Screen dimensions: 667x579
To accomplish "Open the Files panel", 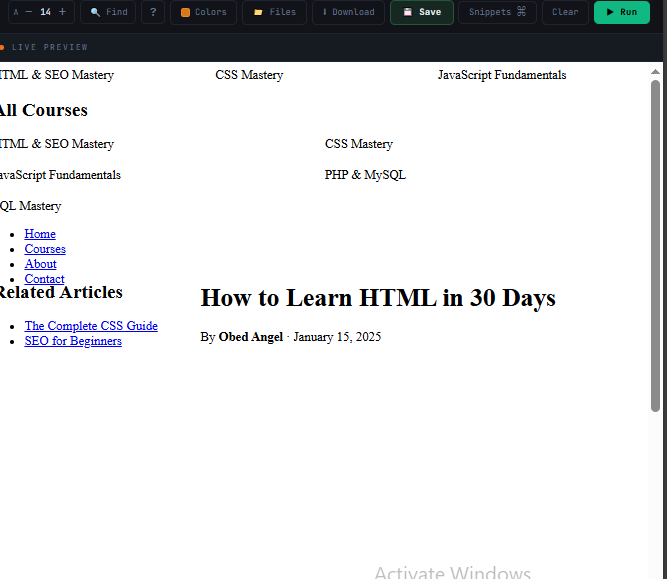I will click(x=274, y=12).
